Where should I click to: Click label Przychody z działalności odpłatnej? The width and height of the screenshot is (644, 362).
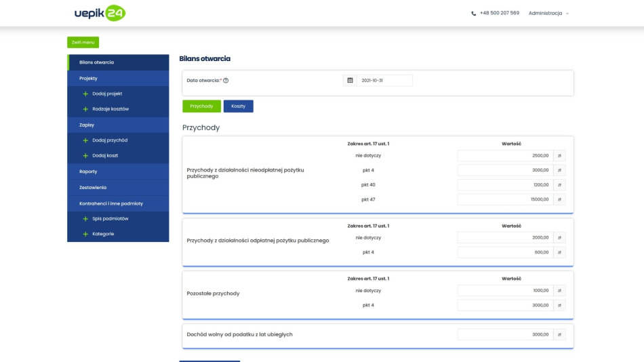coord(258,241)
